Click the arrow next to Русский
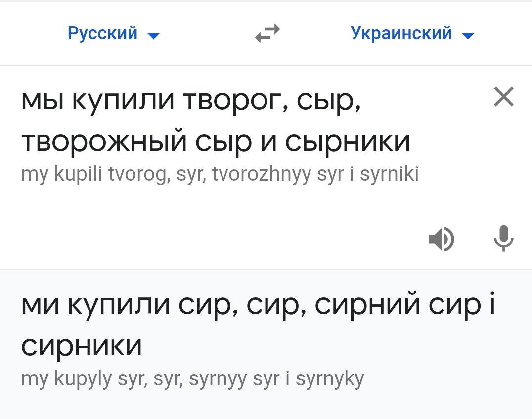 tap(154, 35)
